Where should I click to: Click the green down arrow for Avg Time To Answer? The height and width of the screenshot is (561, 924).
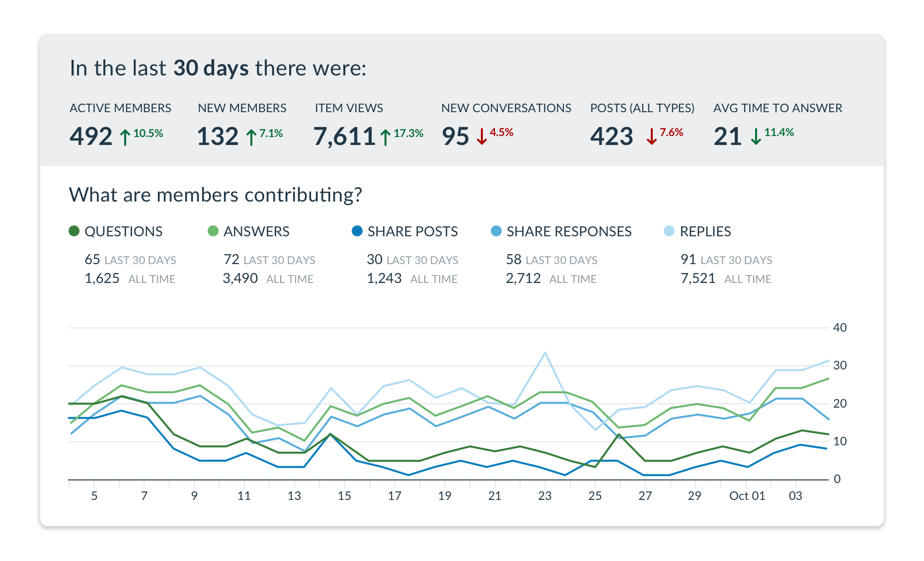click(x=756, y=135)
